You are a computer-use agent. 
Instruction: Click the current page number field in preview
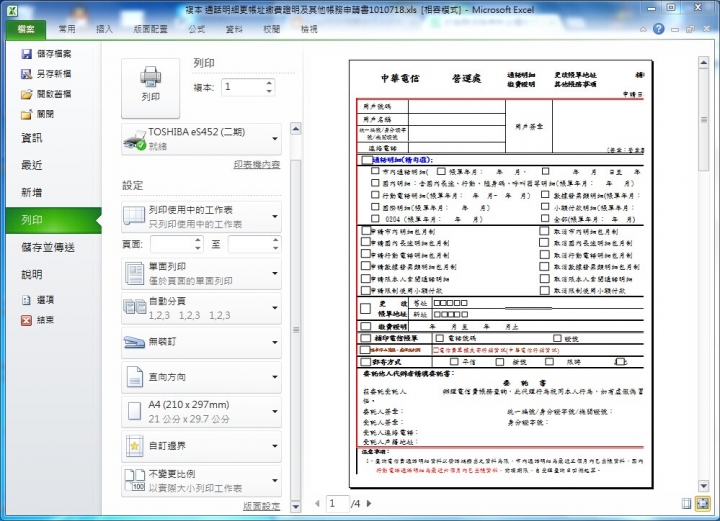point(338,504)
